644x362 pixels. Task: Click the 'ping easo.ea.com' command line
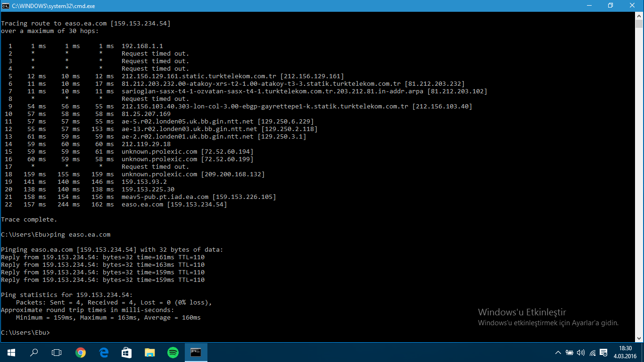56,235
